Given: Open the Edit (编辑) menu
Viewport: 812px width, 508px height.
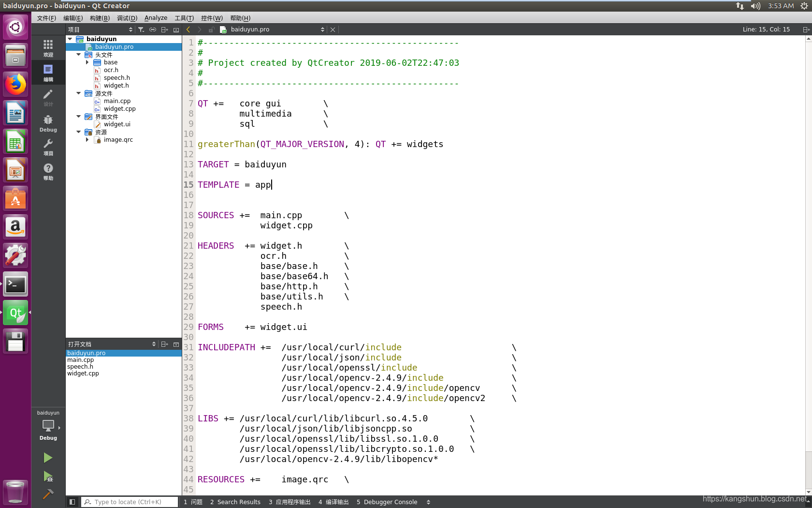Looking at the screenshot, I should 73,18.
